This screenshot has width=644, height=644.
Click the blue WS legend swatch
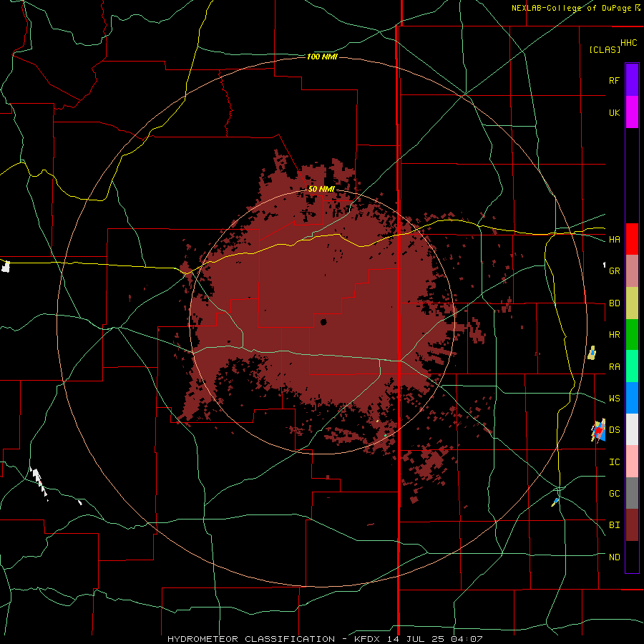(632, 398)
